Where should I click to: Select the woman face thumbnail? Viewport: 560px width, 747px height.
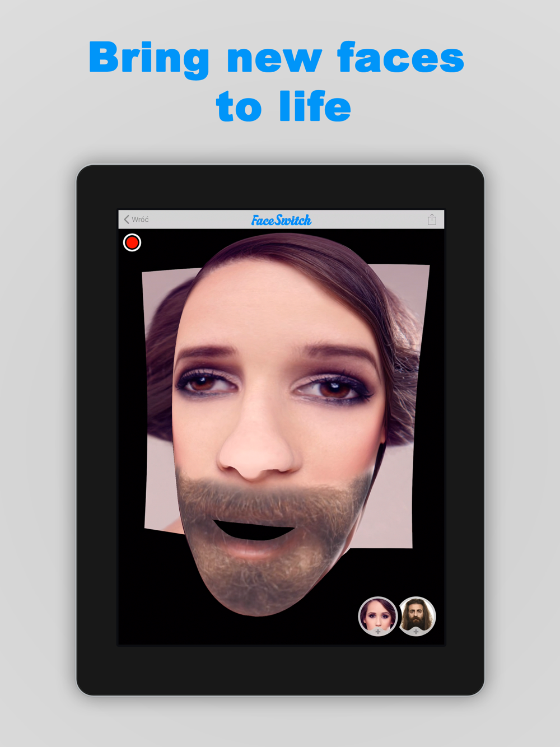click(x=378, y=616)
